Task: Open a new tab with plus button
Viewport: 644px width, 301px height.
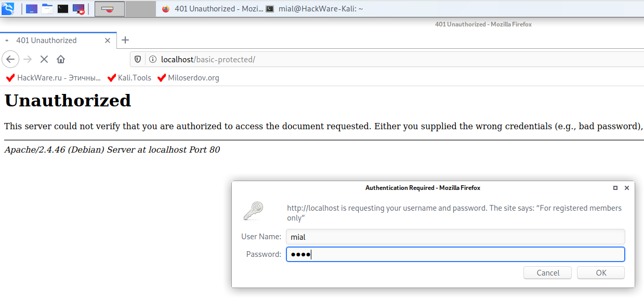Action: pyautogui.click(x=125, y=40)
